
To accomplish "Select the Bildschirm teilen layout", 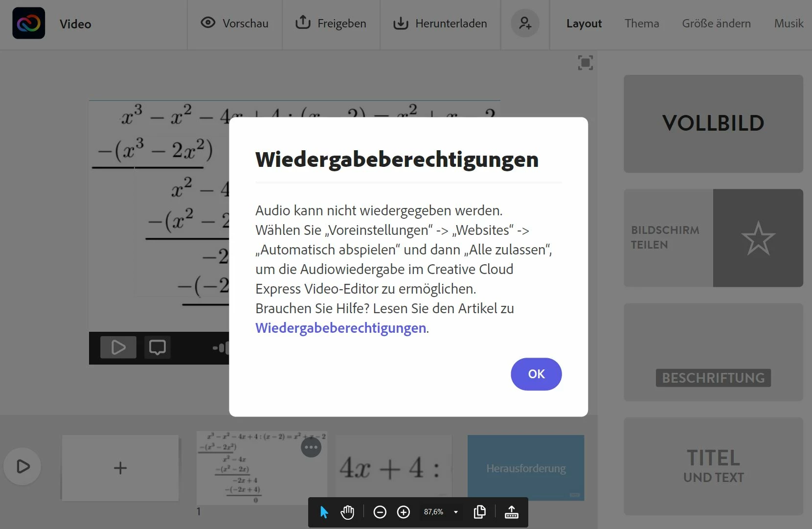I will point(713,238).
